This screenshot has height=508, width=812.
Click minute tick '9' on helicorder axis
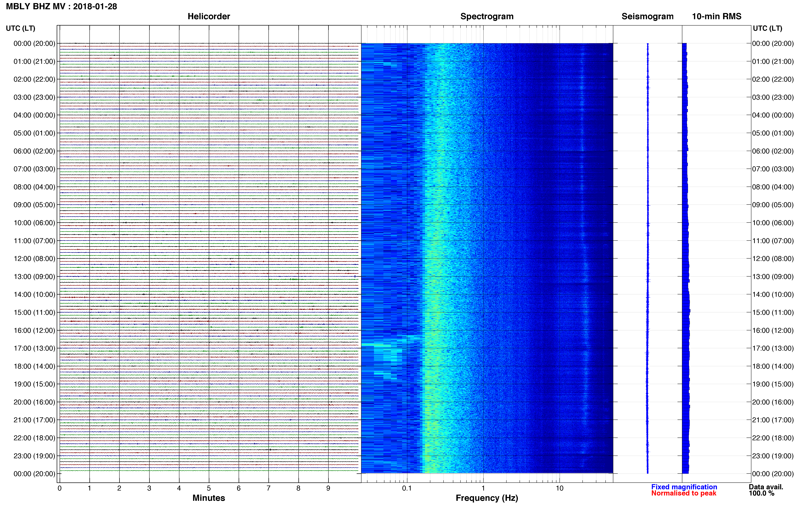[x=328, y=488]
